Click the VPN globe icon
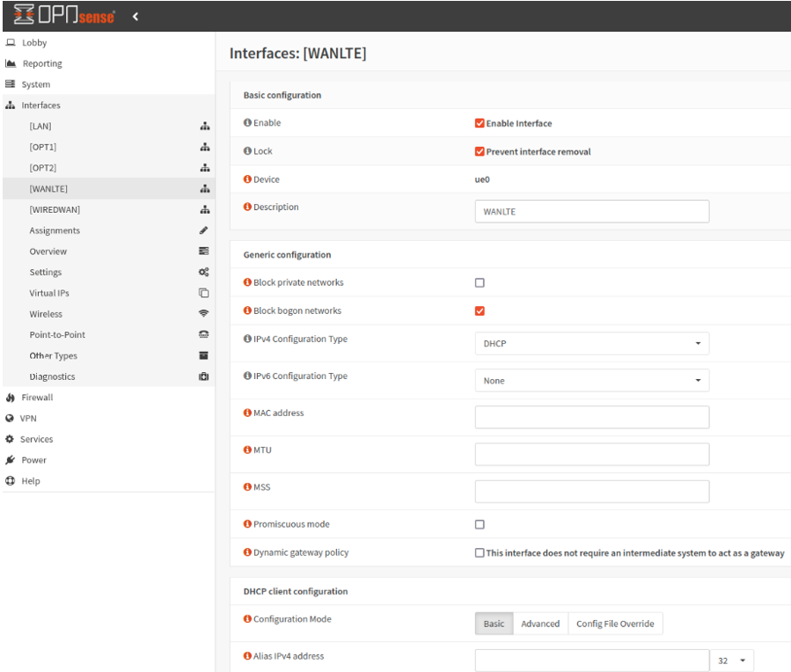The height and width of the screenshot is (672, 791). coord(10,419)
